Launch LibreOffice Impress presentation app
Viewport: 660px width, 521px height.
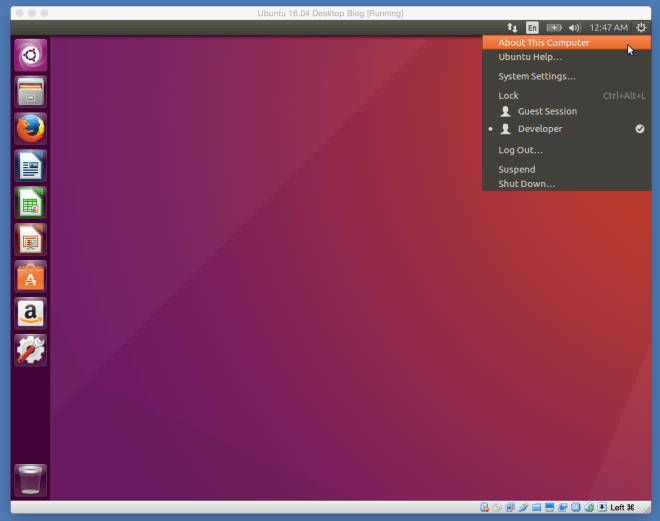(x=30, y=240)
